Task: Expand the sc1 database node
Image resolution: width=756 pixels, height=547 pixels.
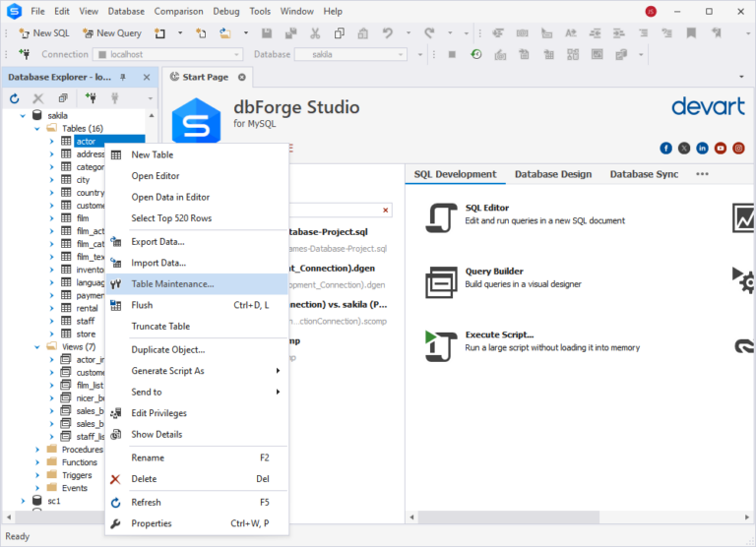Action: pos(24,501)
